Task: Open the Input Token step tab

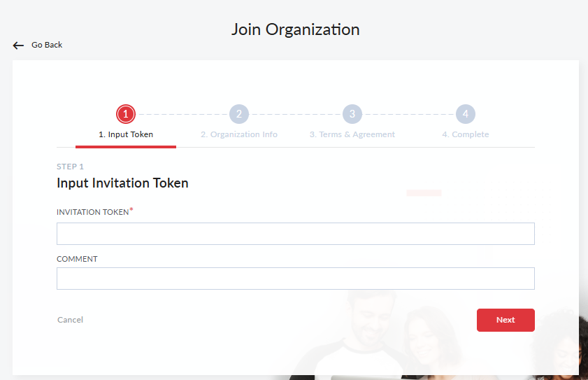Action: [126, 134]
